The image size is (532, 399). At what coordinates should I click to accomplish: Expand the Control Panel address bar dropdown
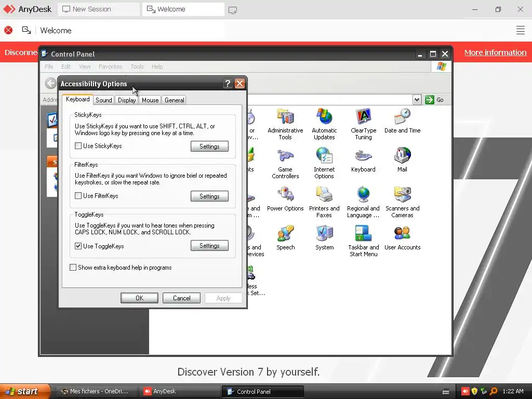click(417, 100)
